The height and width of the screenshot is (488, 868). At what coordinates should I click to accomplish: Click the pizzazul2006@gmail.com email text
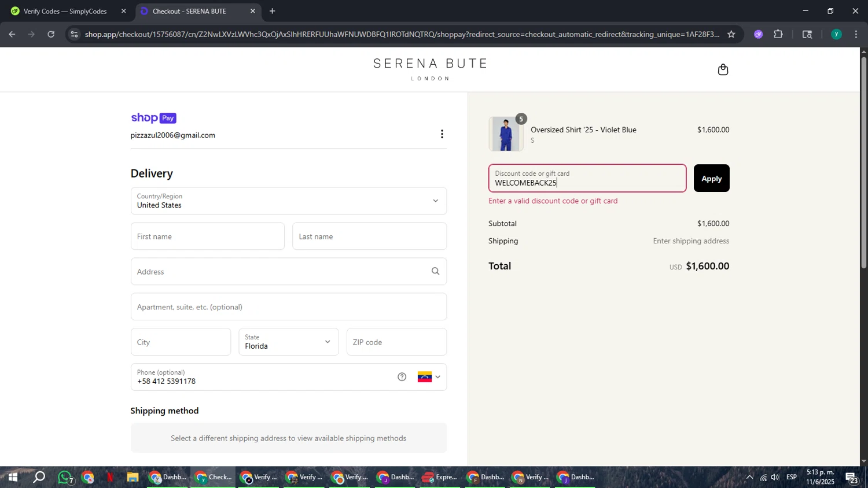pyautogui.click(x=173, y=135)
